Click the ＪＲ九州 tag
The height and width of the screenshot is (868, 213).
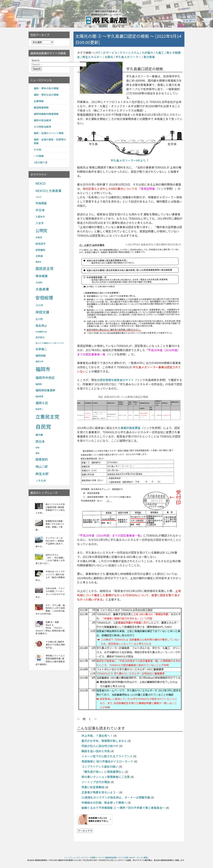point(41,481)
